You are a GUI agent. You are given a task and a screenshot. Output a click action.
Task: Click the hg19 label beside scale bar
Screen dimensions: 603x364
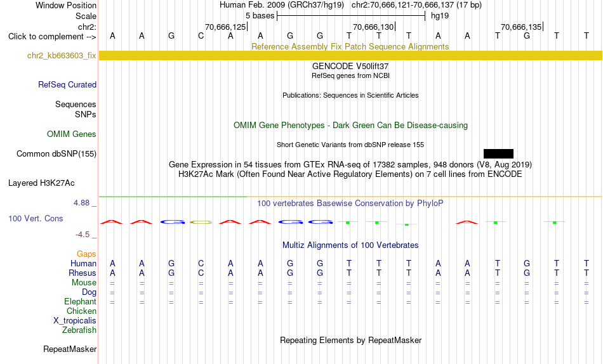tap(440, 16)
